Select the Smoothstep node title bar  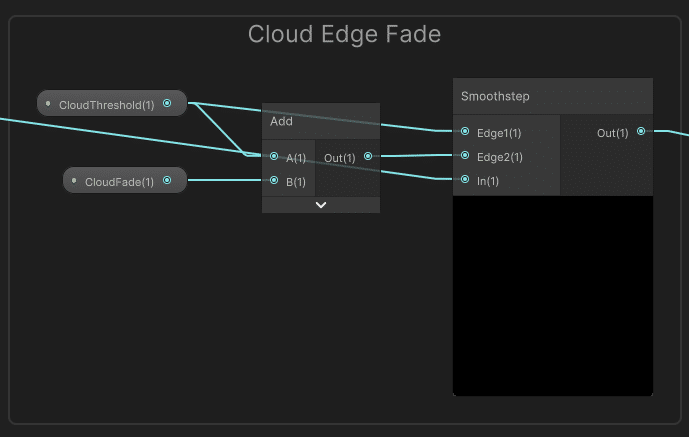(552, 96)
